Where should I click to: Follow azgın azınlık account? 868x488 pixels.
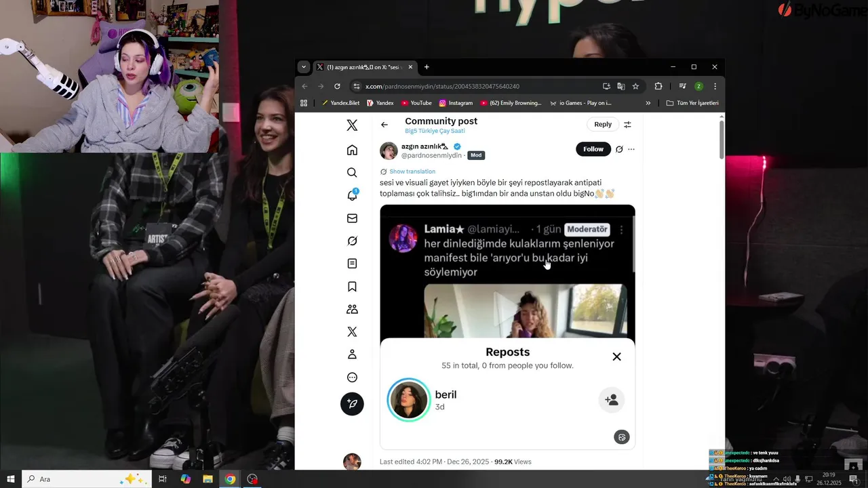coord(593,149)
